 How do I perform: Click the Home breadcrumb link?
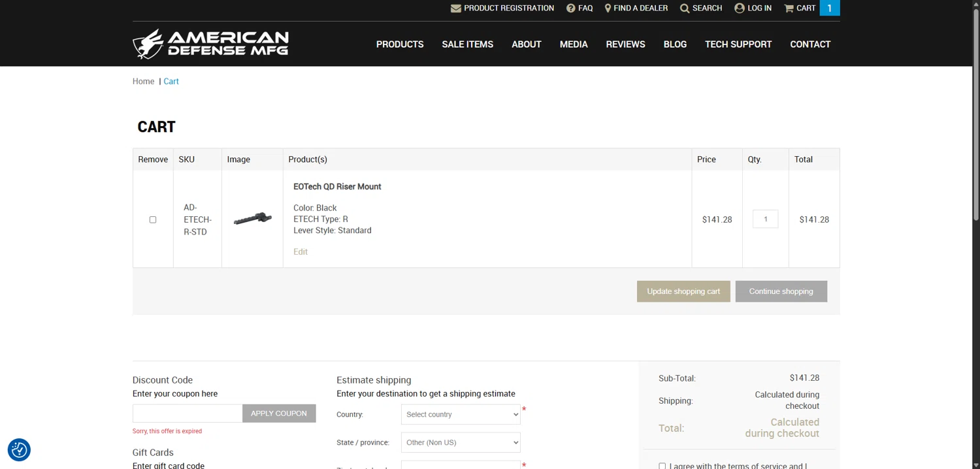pos(144,81)
